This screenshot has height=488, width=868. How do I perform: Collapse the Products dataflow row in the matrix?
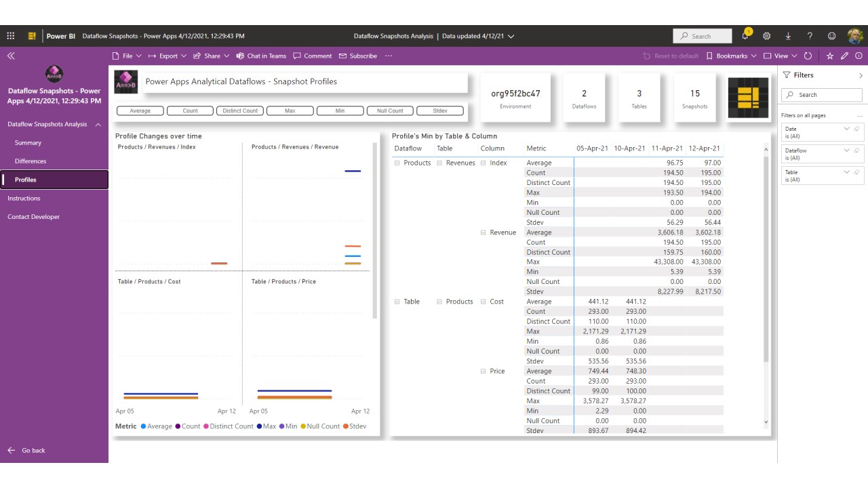pyautogui.click(x=397, y=163)
